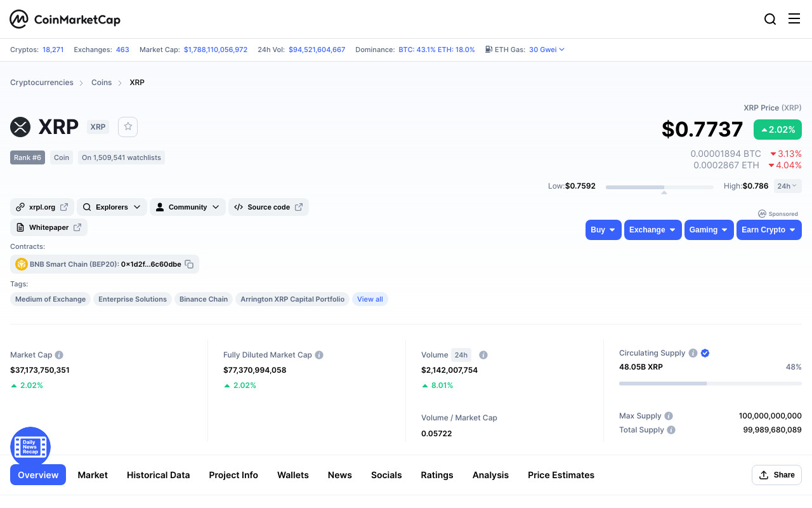
Task: Click Fully Diluted Market Cap info icon
Action: point(319,355)
